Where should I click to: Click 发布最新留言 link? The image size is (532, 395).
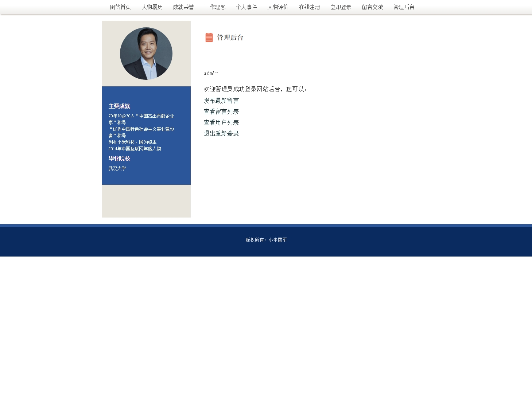coord(221,101)
